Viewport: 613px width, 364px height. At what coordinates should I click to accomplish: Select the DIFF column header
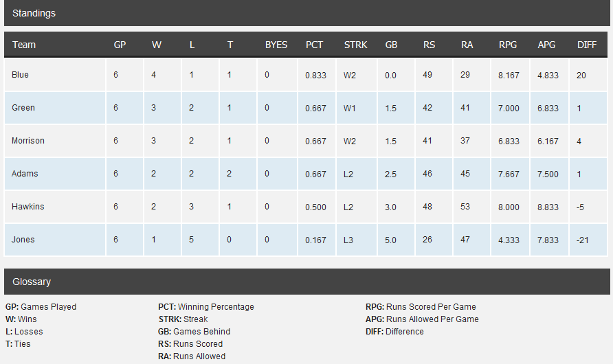tap(587, 45)
